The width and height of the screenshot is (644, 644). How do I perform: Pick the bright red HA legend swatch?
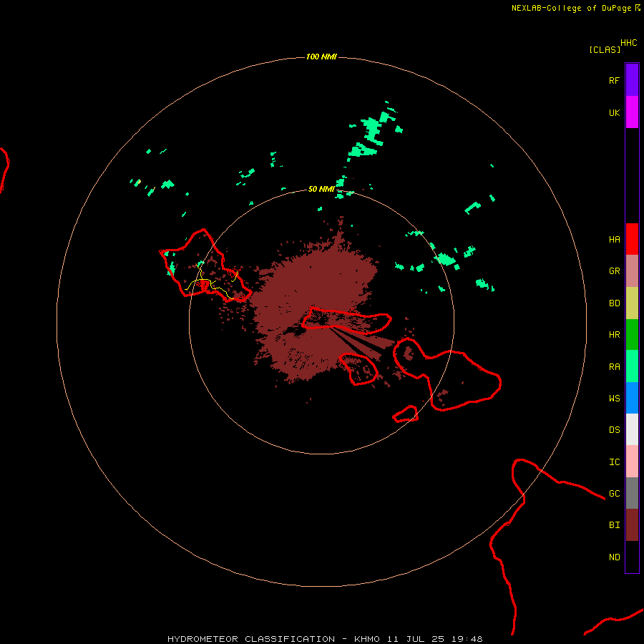(632, 239)
